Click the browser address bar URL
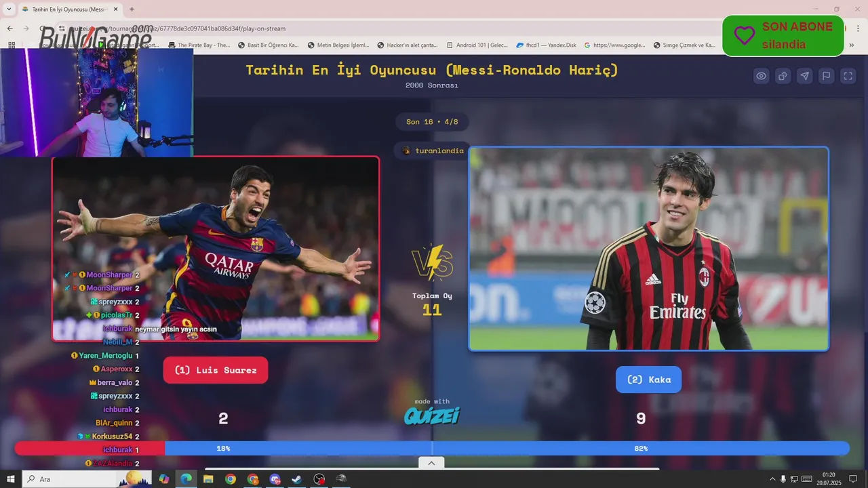 pyautogui.click(x=178, y=28)
